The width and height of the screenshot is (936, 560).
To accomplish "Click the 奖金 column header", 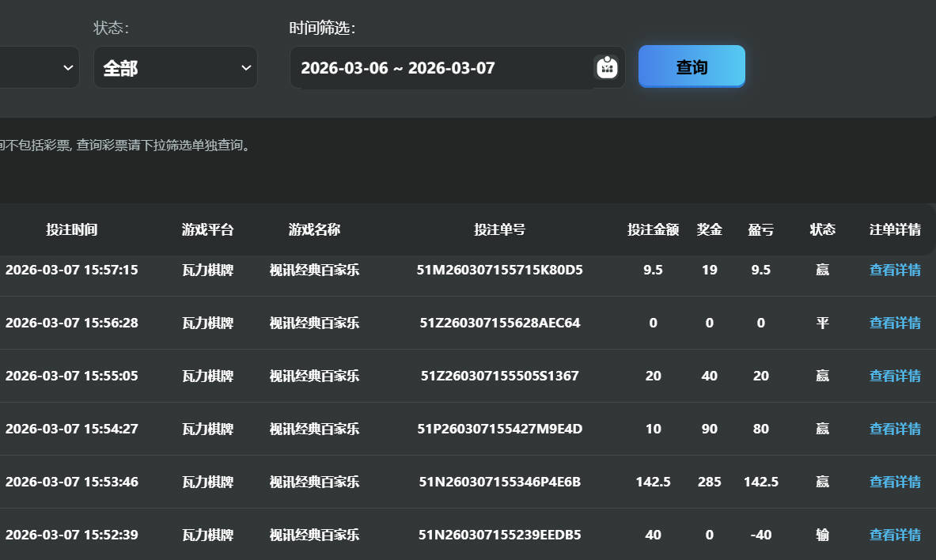I will 709,229.
